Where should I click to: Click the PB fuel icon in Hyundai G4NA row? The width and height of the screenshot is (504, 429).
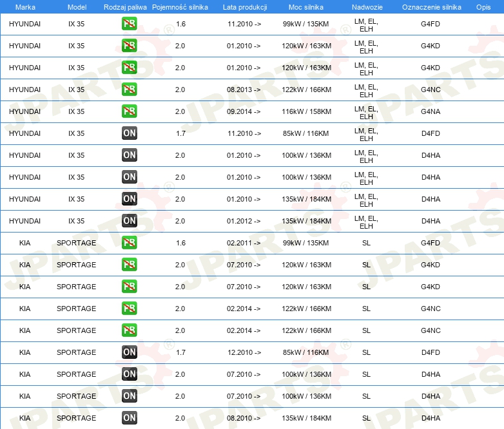click(x=130, y=111)
